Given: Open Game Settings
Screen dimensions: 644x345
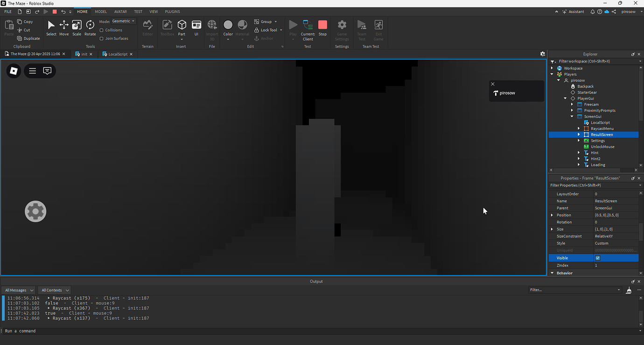Looking at the screenshot, I should [x=342, y=28].
